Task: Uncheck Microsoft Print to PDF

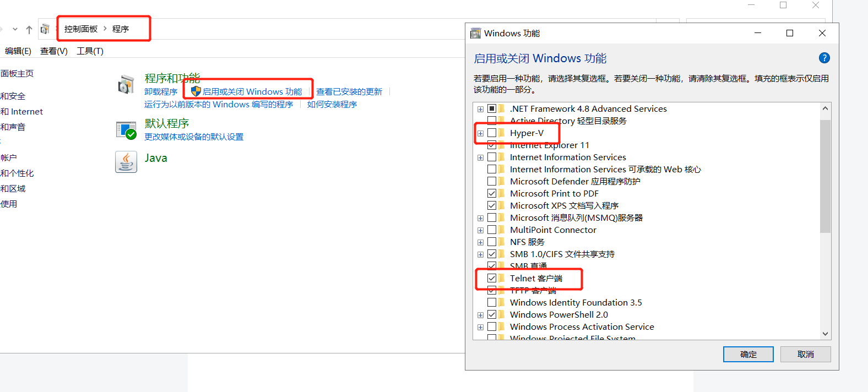Action: (492, 193)
